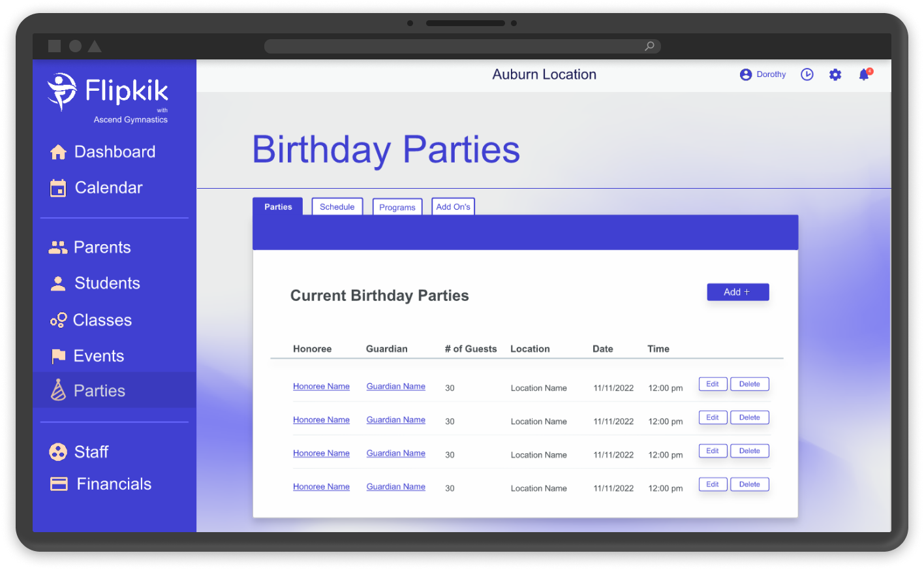924x570 pixels.
Task: Switch to the Programs tab
Action: pyautogui.click(x=397, y=207)
